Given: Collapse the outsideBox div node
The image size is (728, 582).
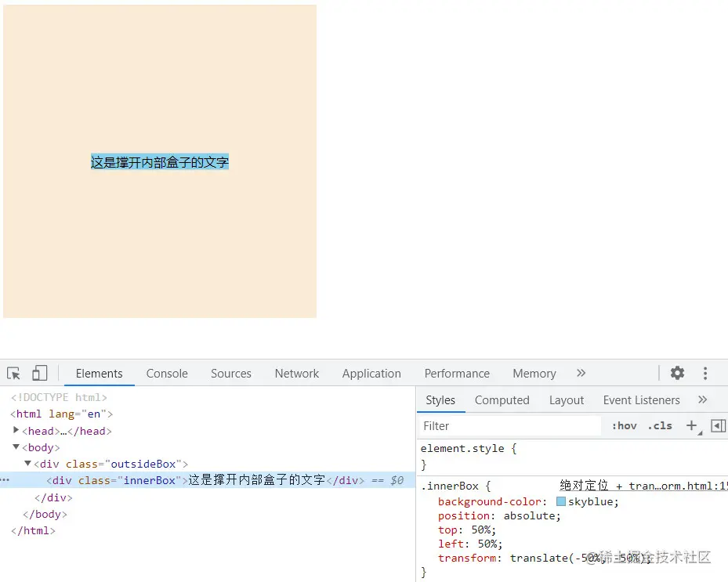Looking at the screenshot, I should coord(28,463).
